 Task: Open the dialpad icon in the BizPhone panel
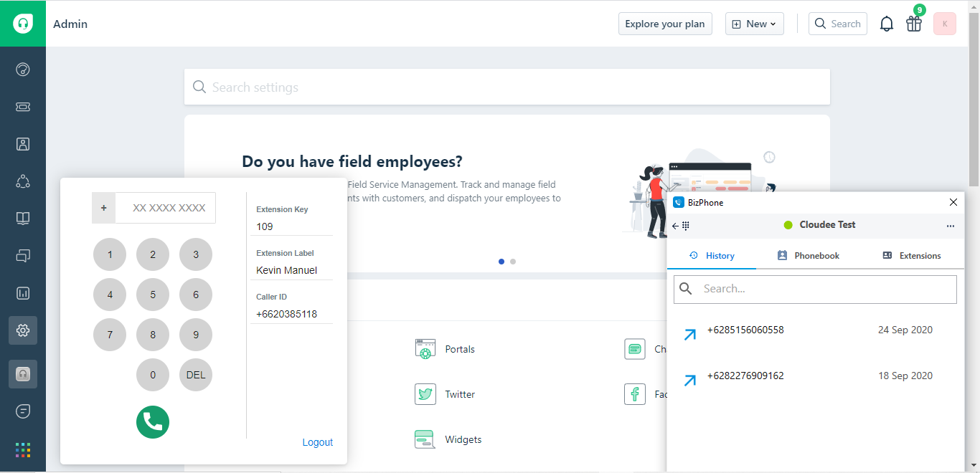coord(687,225)
